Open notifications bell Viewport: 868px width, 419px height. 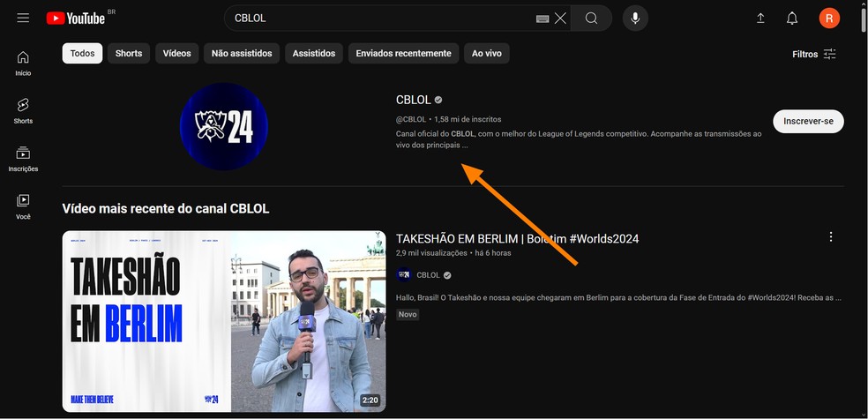(x=792, y=19)
